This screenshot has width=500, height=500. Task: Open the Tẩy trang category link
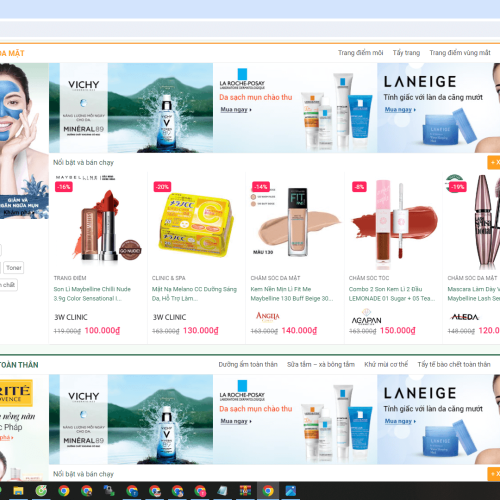(406, 53)
